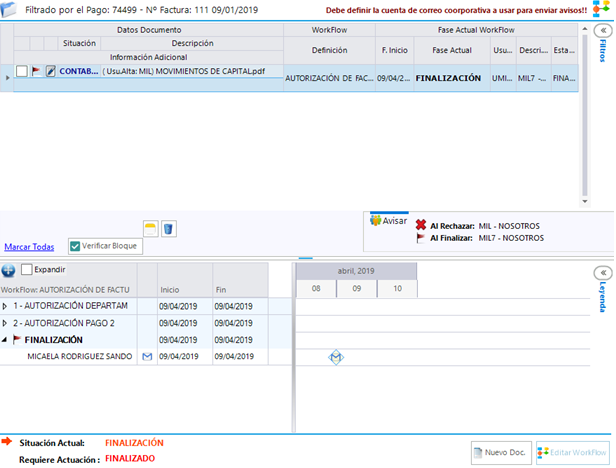616x468 pixels.
Task: Click the CONTAB... situación cell
Action: click(x=79, y=71)
